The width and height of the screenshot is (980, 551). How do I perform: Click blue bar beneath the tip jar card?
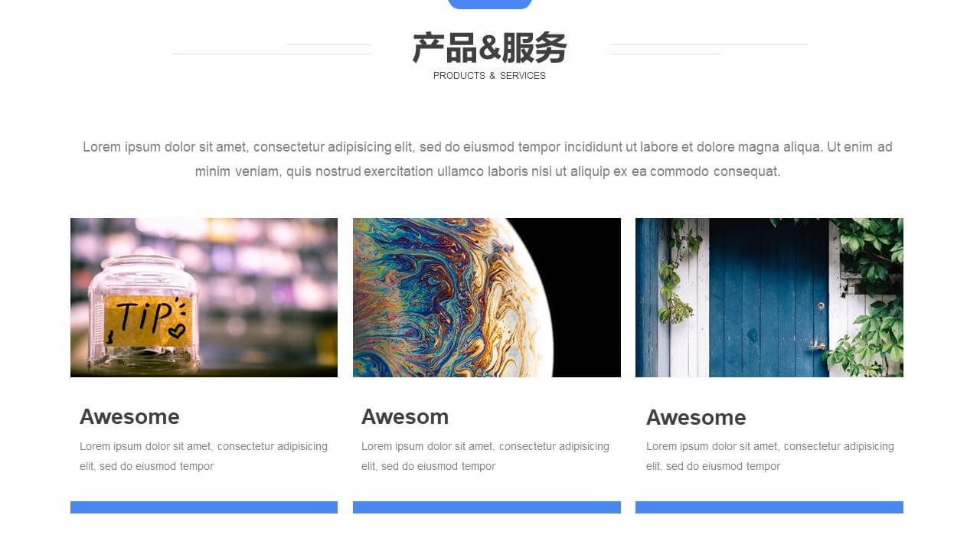click(204, 507)
